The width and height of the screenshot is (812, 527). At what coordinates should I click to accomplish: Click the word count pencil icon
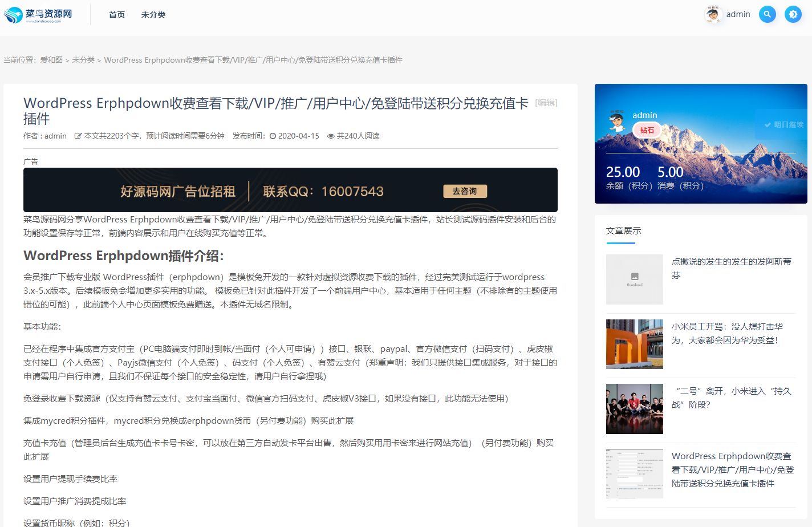[x=78, y=136]
